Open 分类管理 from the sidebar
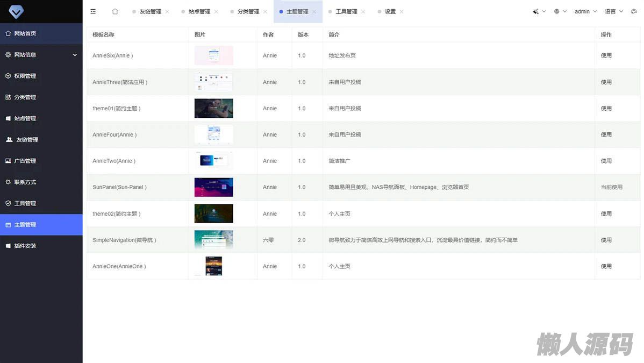Image resolution: width=644 pixels, height=363 pixels. click(25, 97)
